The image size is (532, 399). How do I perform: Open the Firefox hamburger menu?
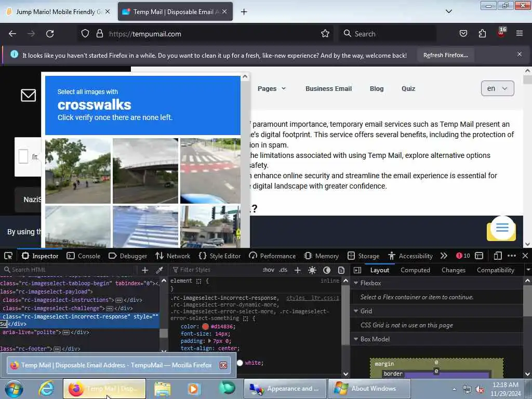519,34
